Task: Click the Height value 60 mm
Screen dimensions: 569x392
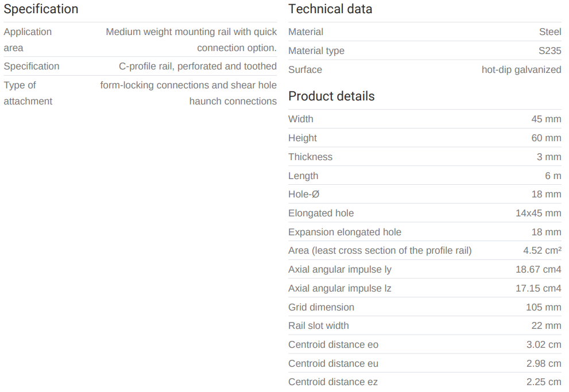Action: (546, 138)
